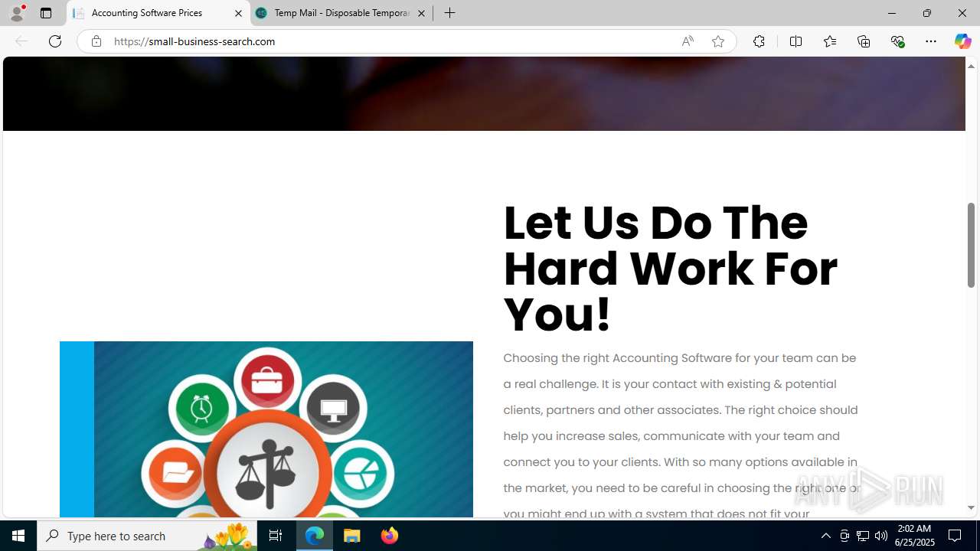Viewport: 980px width, 551px height.
Task: Open the Copilot sidebar
Action: point(962,41)
